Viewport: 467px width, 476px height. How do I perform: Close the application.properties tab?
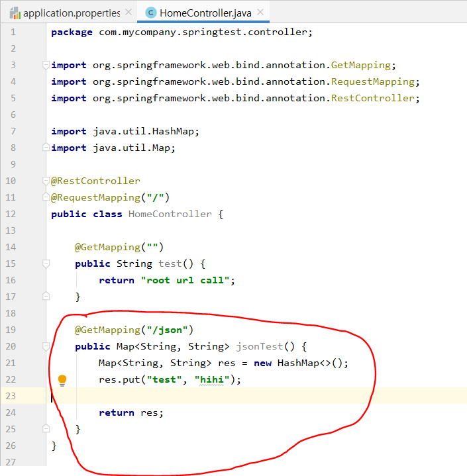129,12
